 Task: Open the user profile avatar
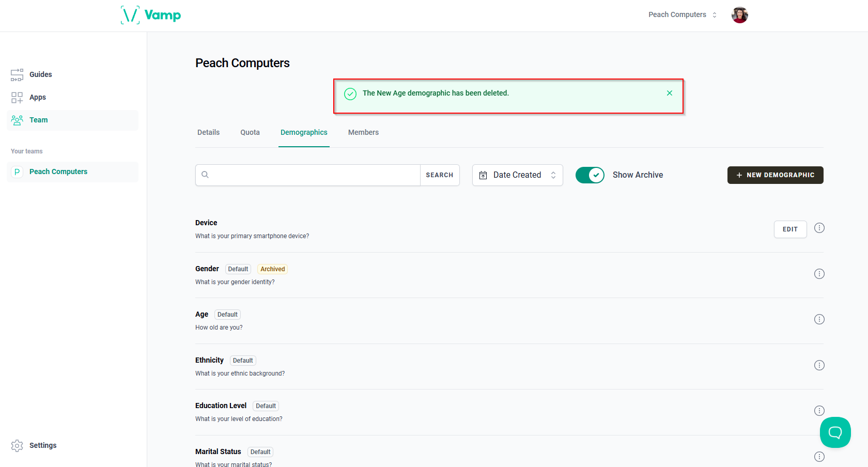tap(740, 15)
